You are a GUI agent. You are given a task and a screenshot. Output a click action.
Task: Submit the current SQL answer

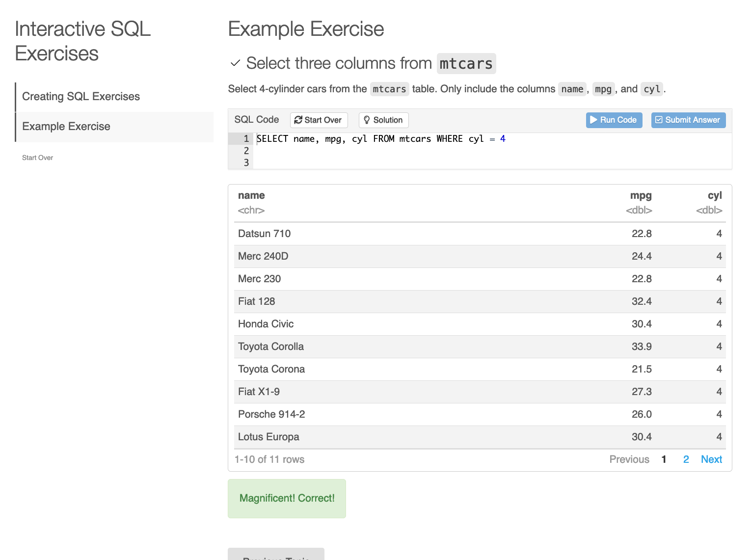pos(688,120)
